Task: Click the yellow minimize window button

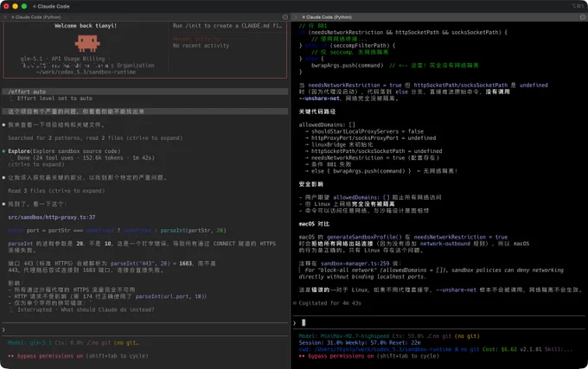Action: click(x=15, y=6)
